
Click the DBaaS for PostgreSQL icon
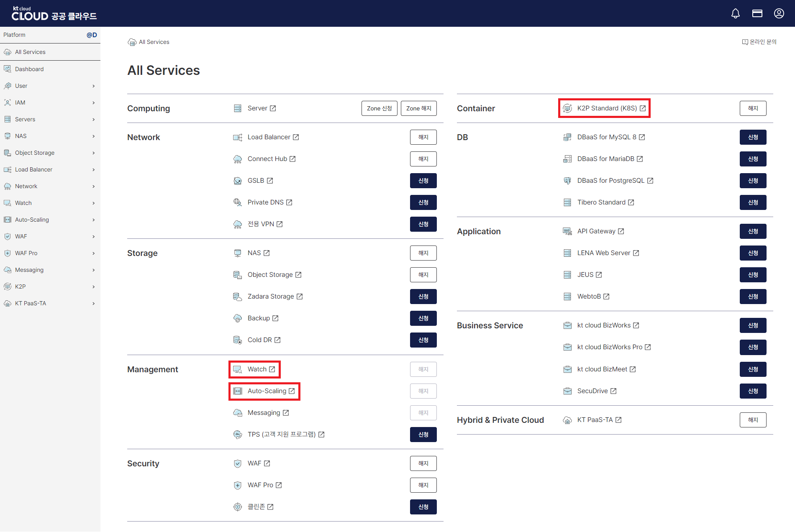[567, 181]
